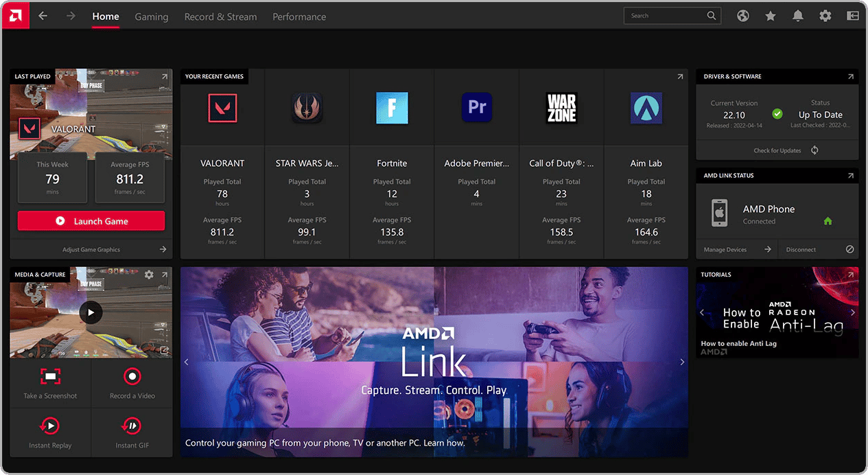This screenshot has width=868, height=475.
Task: Go forward with the right arrow
Action: pyautogui.click(x=71, y=16)
